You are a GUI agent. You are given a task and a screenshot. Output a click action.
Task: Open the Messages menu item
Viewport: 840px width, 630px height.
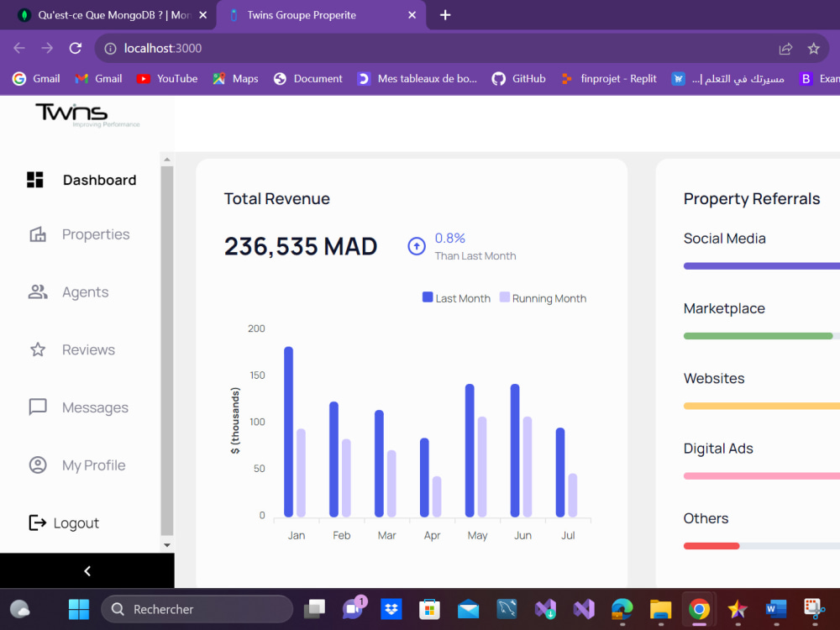click(x=96, y=407)
